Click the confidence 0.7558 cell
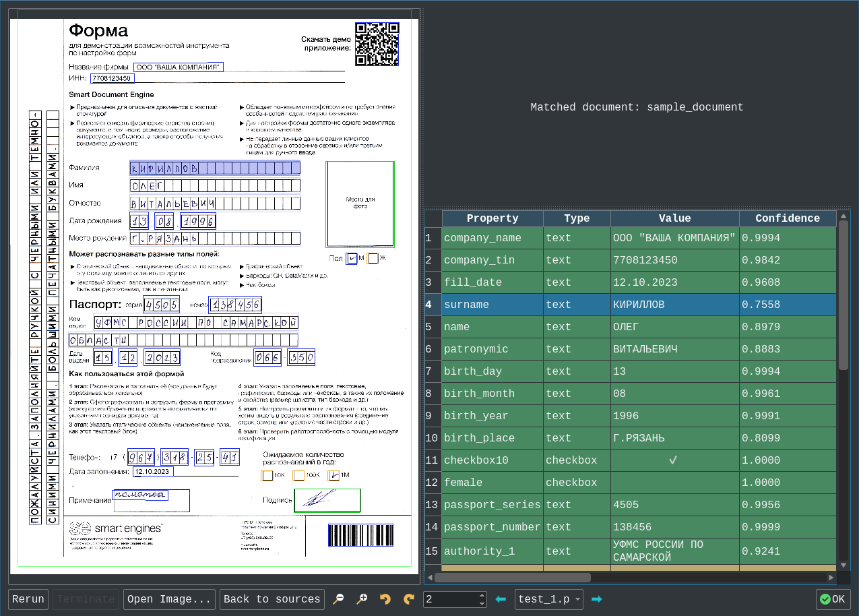Screen dimensions: 859x616 788,305
